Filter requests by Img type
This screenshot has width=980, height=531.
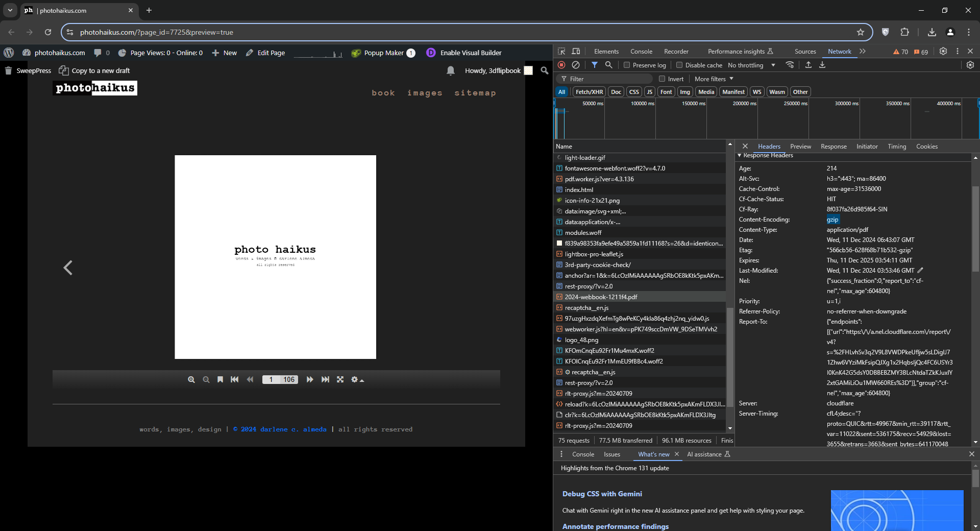tap(685, 92)
